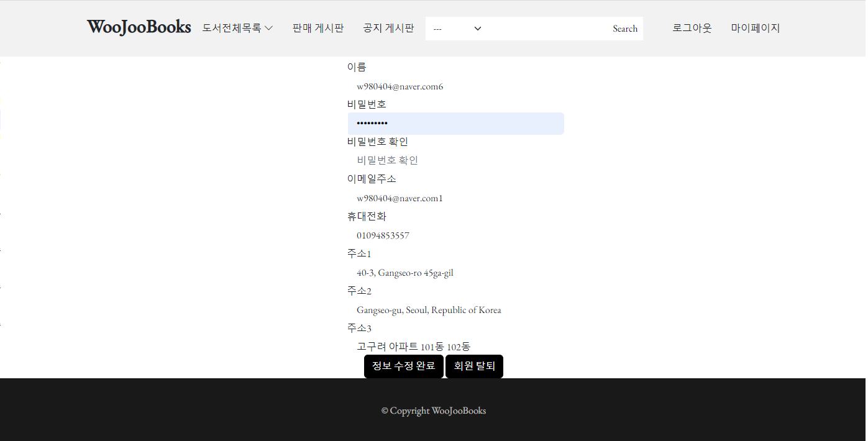Focus the 비밀번호 password field
868x441 pixels.
pos(456,124)
